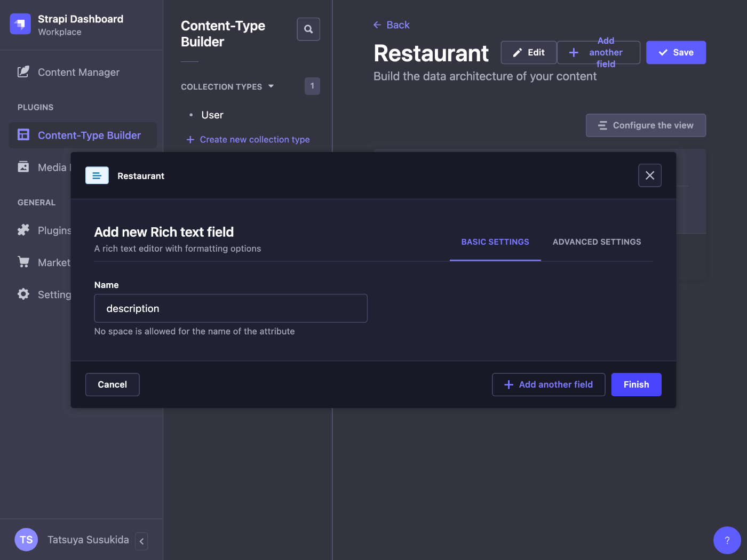This screenshot has width=747, height=560.
Task: Click the Name input with description
Action: (231, 308)
